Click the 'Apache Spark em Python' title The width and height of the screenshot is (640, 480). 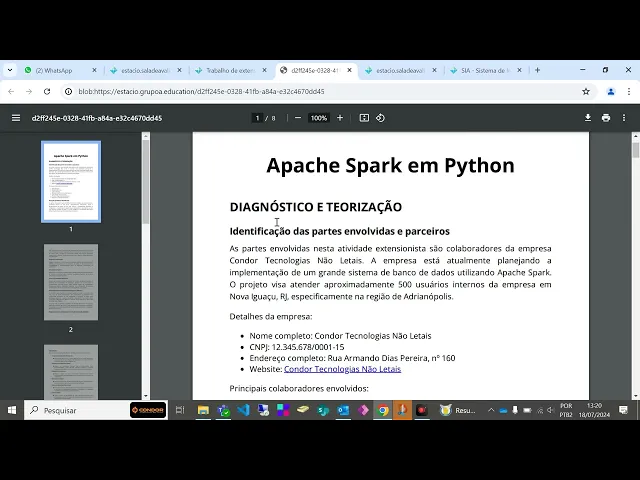click(390, 165)
